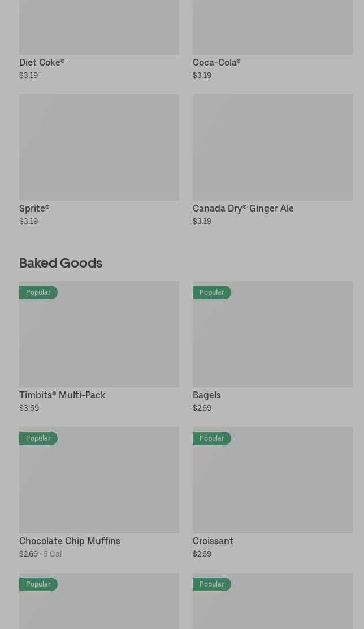Screen dimensions: 364x629
Task: Select the Canada Dry Ginger Ale image
Action: coord(272,147)
